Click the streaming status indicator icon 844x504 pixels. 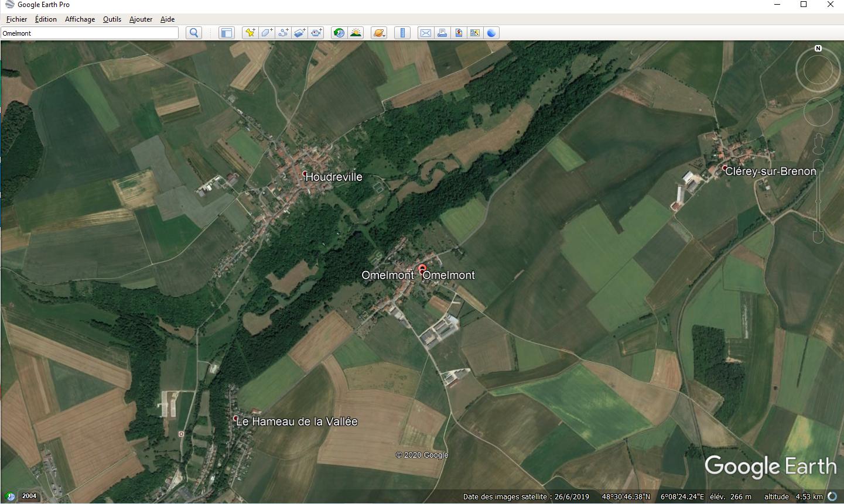click(x=832, y=496)
